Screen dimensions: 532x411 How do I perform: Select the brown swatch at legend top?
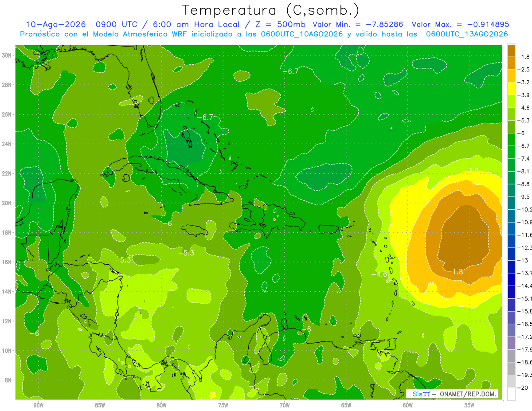(511, 51)
